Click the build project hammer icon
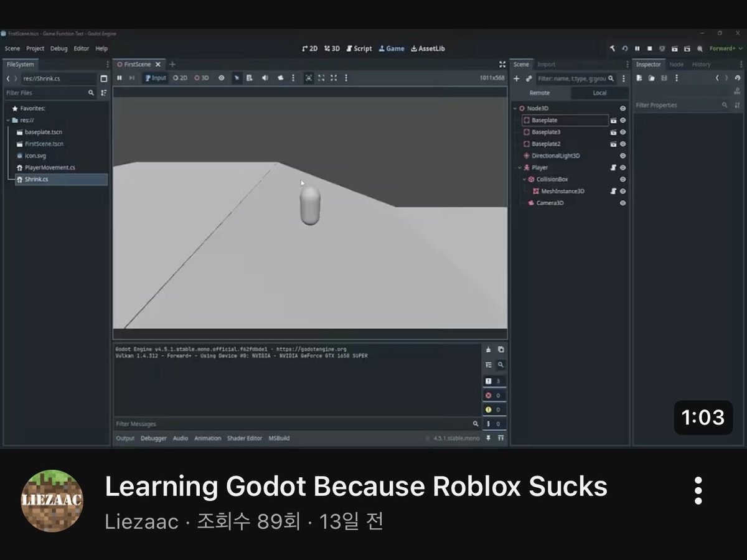Viewport: 747px width, 560px height. click(x=613, y=49)
